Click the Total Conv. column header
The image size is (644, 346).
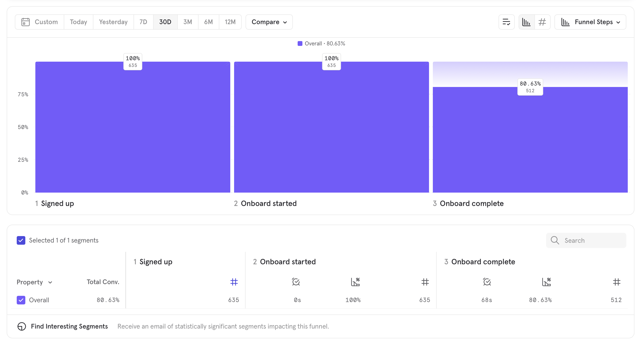coord(103,282)
